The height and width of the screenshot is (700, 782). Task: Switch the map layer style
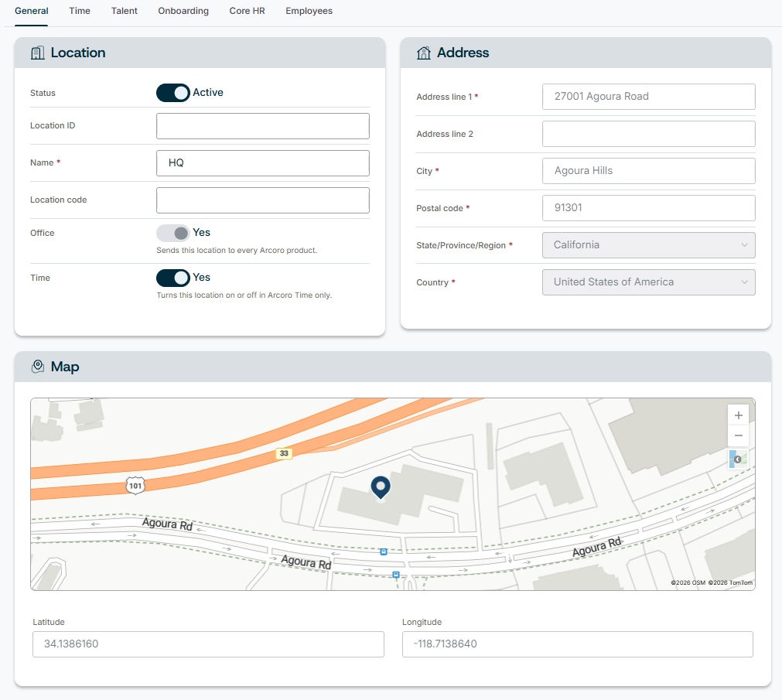(738, 459)
